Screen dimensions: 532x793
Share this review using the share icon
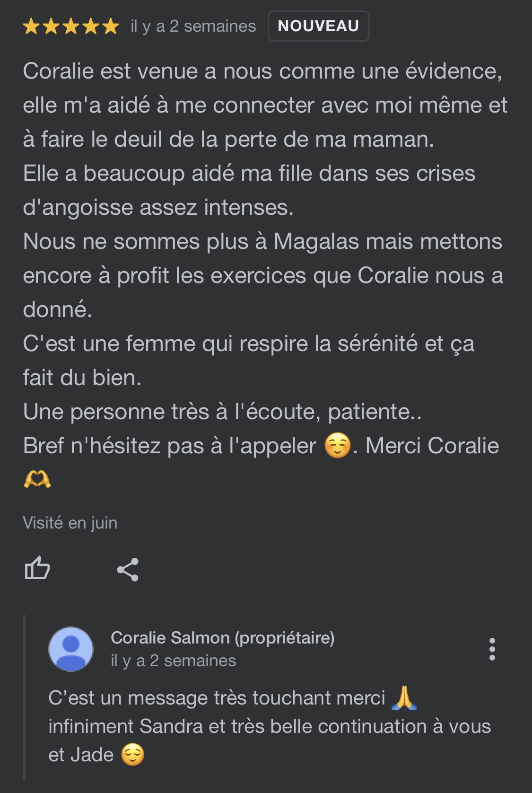pos(128,569)
